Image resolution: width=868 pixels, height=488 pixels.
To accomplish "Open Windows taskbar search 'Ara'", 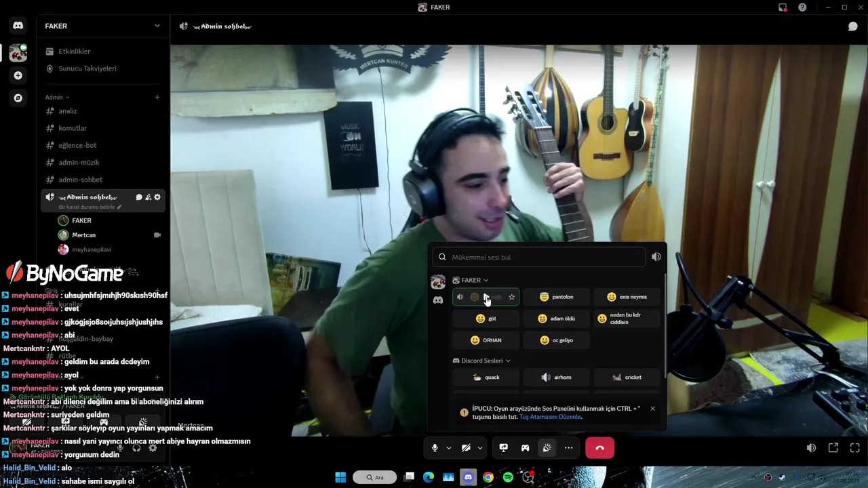I will point(375,477).
